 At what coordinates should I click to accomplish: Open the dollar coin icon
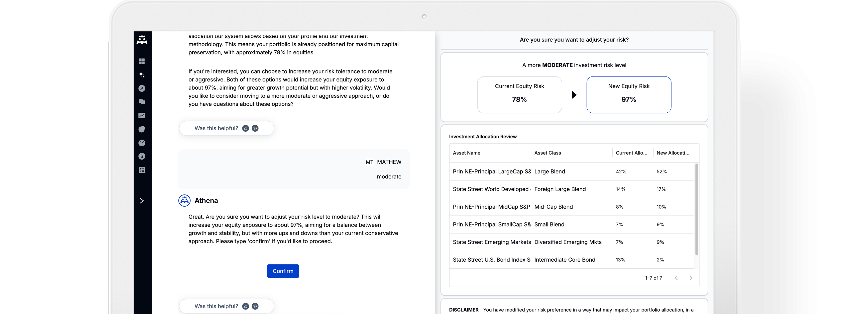click(142, 156)
